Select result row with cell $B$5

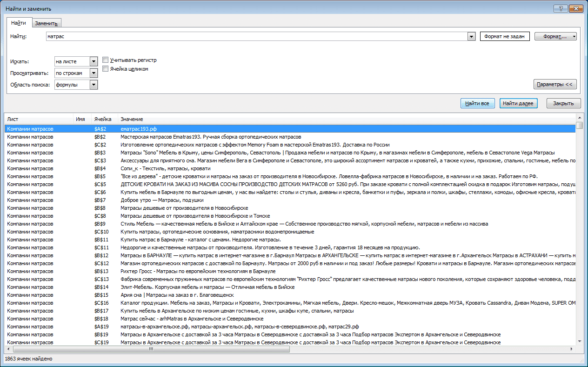[290, 176]
